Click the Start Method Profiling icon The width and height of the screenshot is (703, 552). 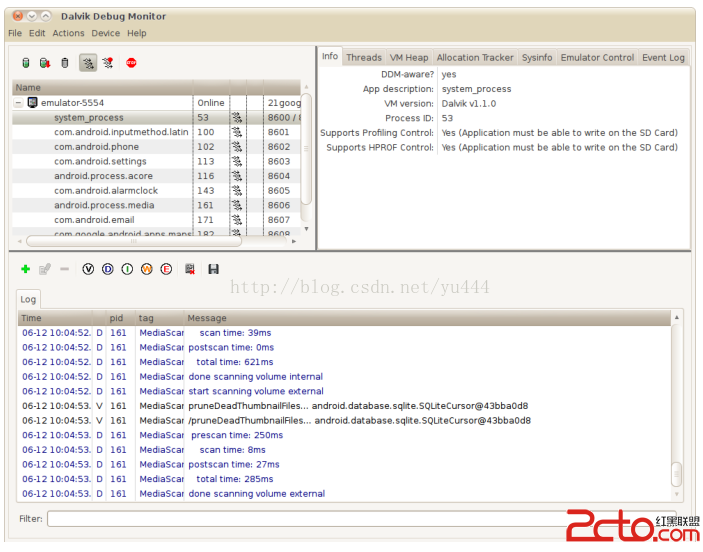tap(108, 63)
